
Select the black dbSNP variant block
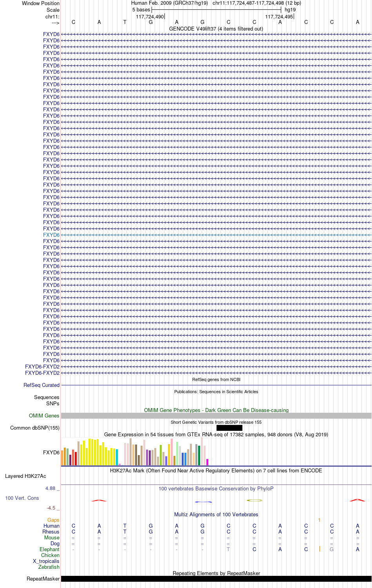[229, 428]
